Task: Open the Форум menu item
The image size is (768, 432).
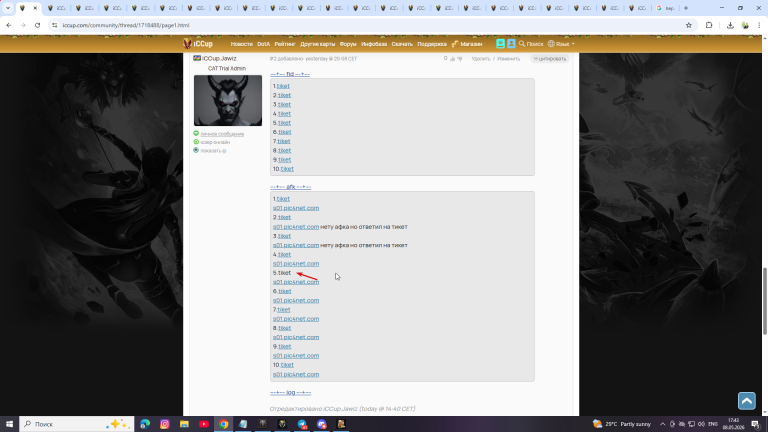Action: (x=348, y=44)
